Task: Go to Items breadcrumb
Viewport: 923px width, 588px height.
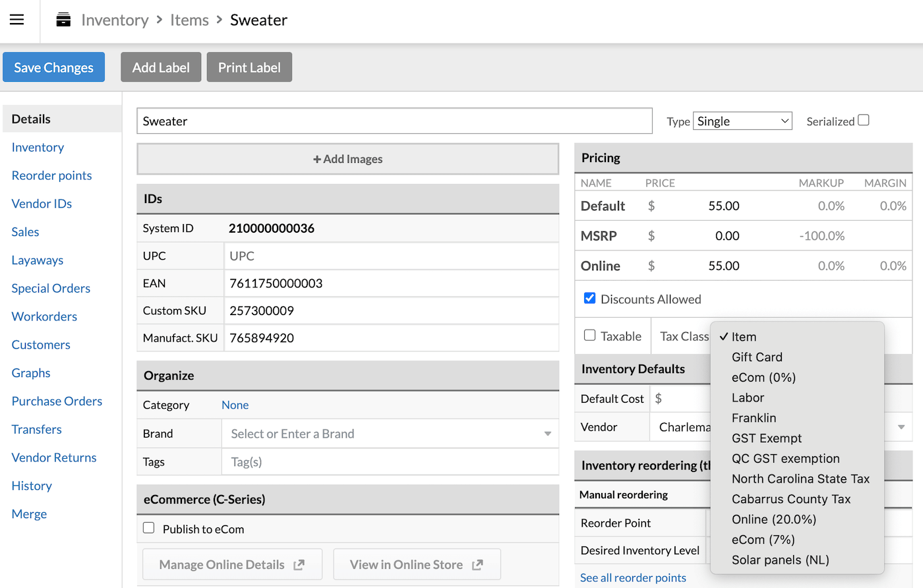Action: coord(189,20)
